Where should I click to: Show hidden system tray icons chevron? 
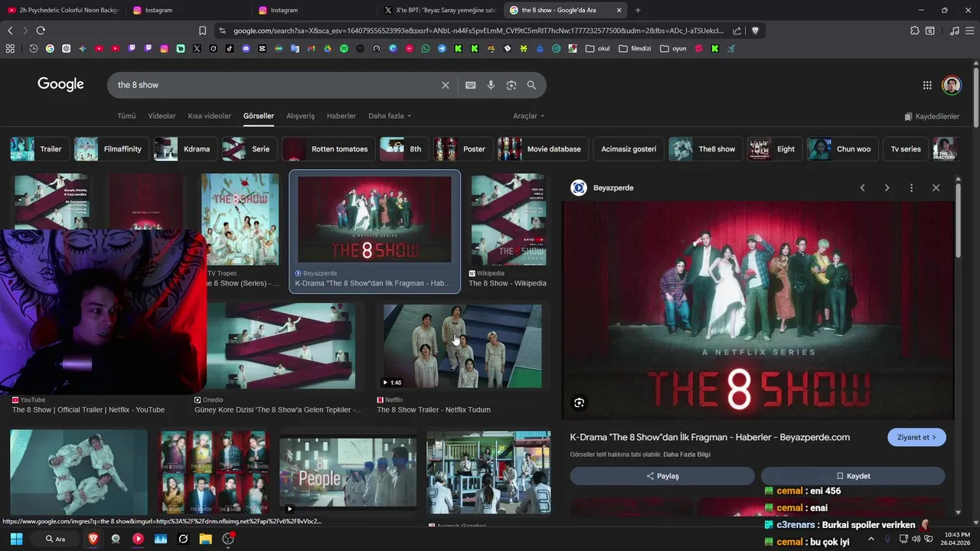[871, 539]
